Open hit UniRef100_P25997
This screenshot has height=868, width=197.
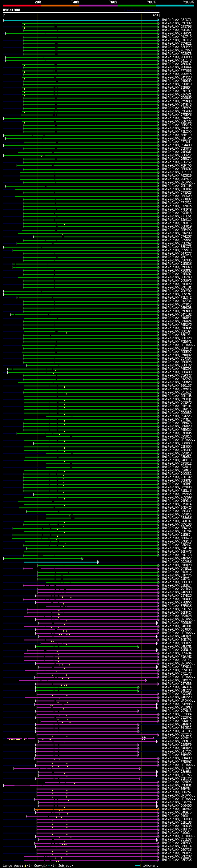176,108
